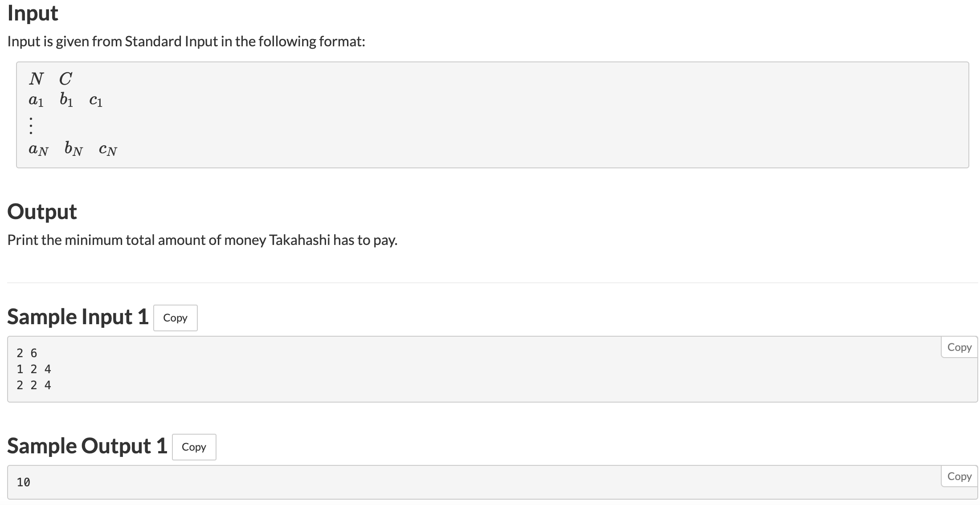Click the "2 2 4" line in sample input
980x505 pixels.
[x=34, y=385]
